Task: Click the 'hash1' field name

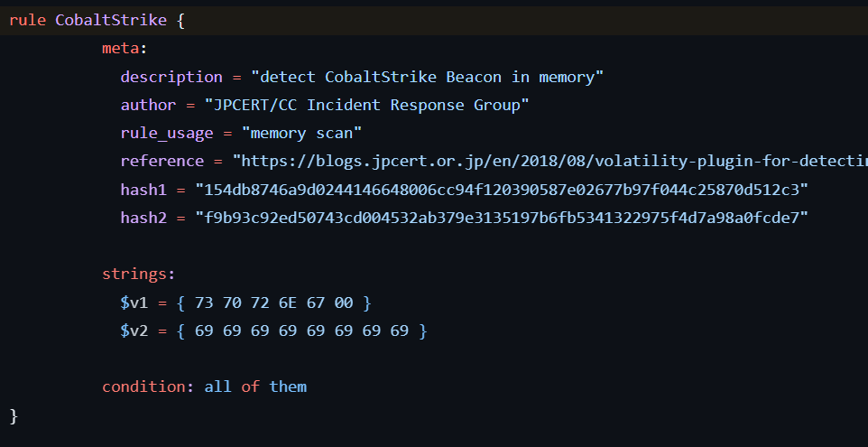Action: click(143, 190)
